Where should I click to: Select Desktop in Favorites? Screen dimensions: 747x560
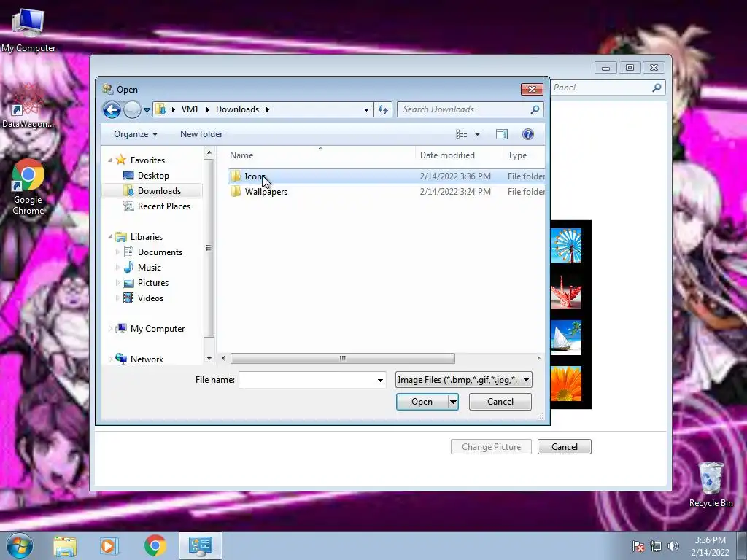point(153,176)
